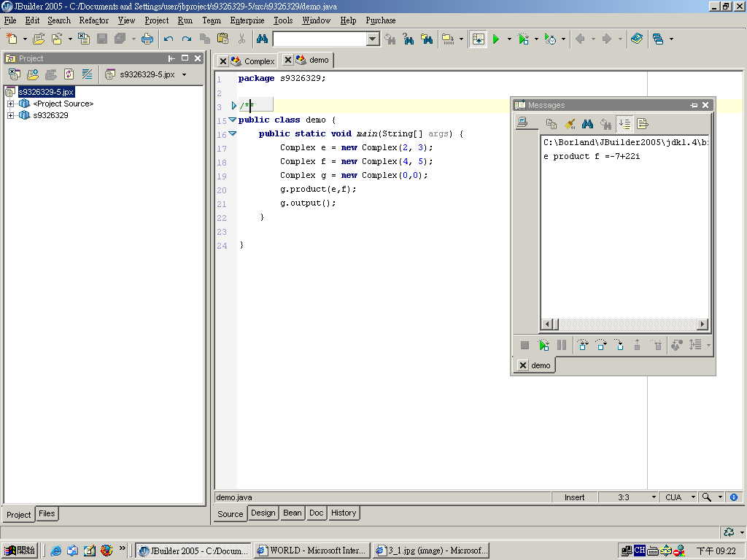Open the Debug project dropdown arrow
The image size is (747, 560).
pos(536,39)
